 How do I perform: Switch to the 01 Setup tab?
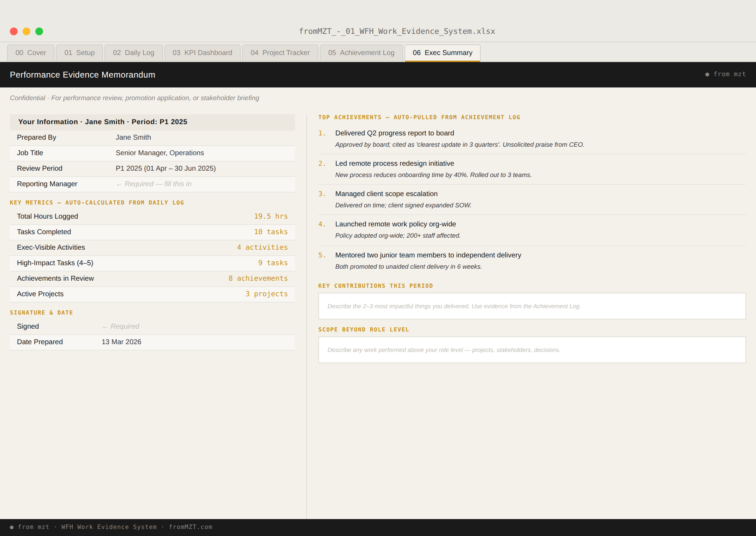tap(79, 53)
